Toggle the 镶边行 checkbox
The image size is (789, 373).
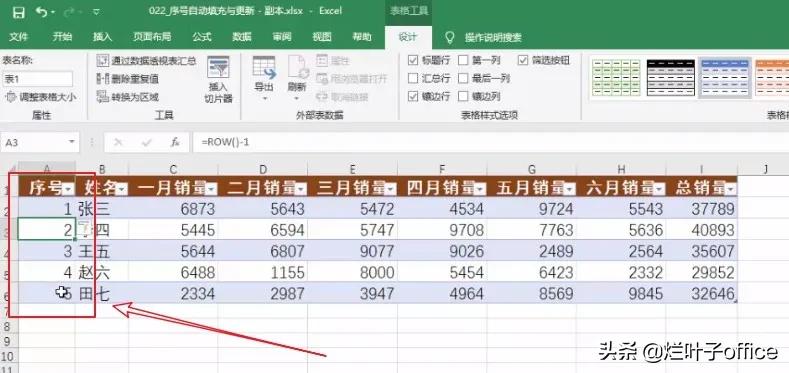click(413, 96)
